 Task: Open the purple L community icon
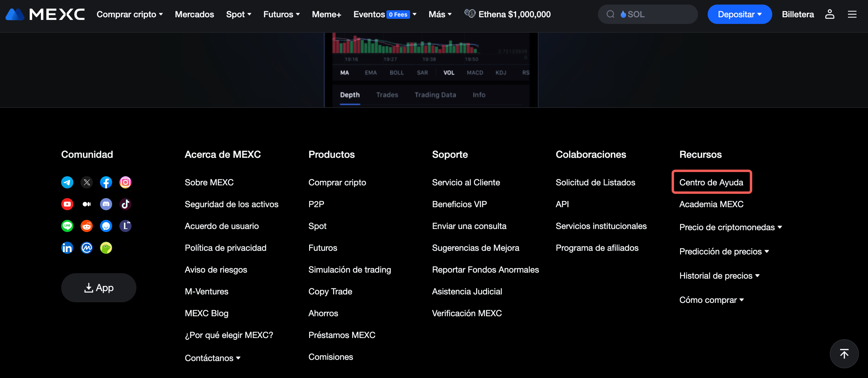point(125,226)
